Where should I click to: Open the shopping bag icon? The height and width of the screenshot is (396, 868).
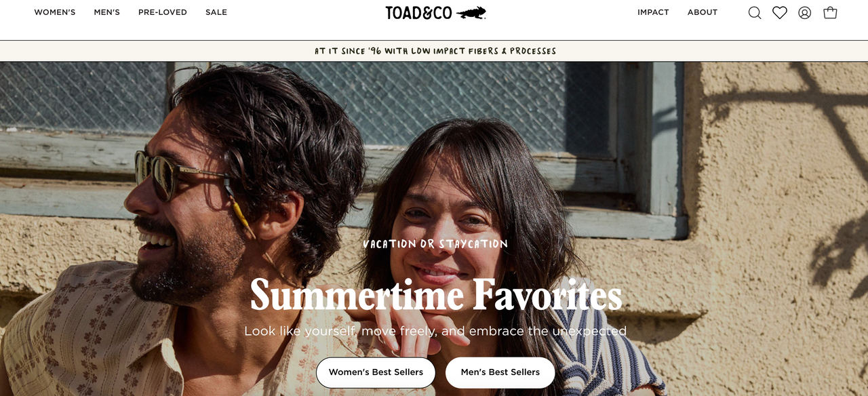(x=830, y=12)
